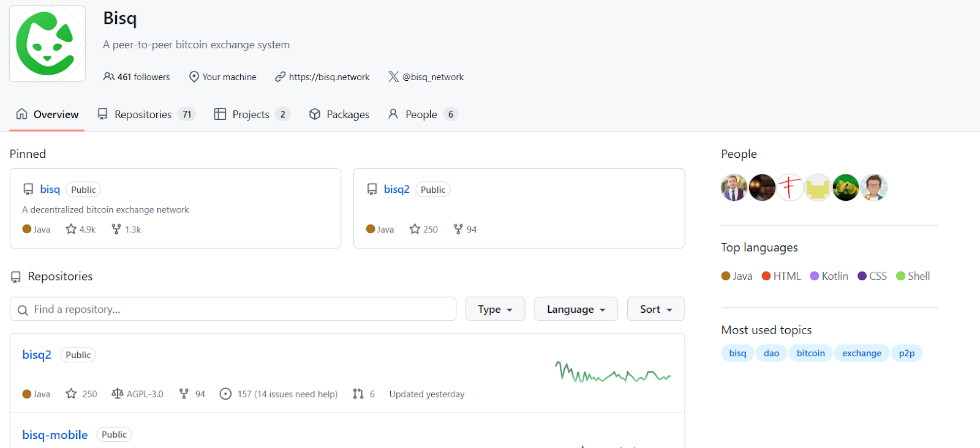Open the https://bisq.network website link
Screen dimensions: 980x448
click(329, 77)
